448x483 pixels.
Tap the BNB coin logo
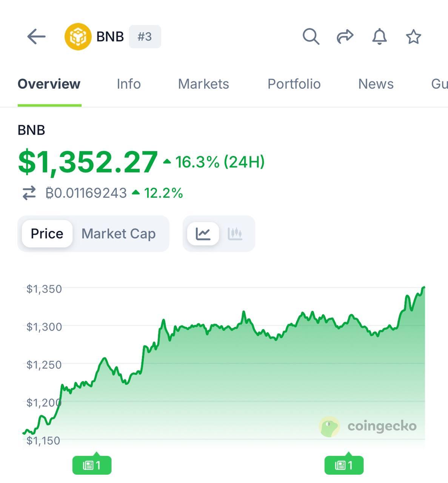[78, 37]
